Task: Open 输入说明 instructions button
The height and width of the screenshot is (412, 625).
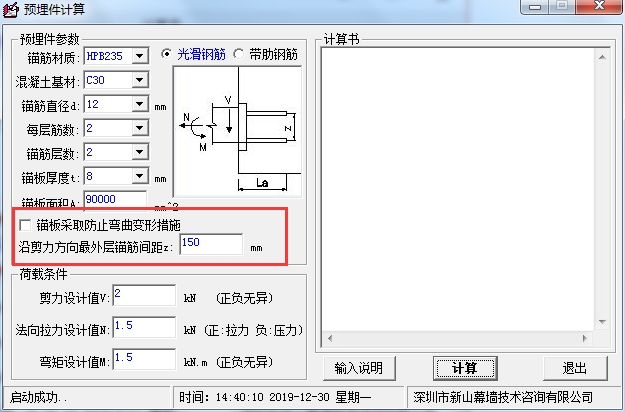Action: [359, 368]
